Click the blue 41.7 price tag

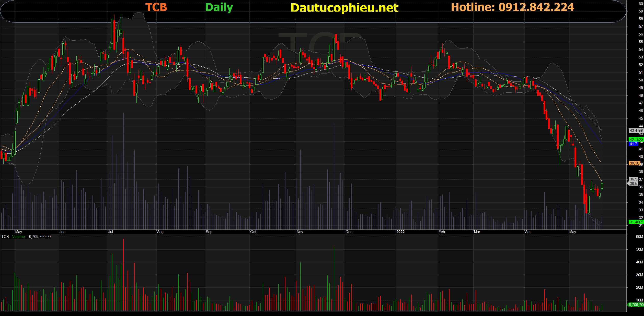(633, 144)
